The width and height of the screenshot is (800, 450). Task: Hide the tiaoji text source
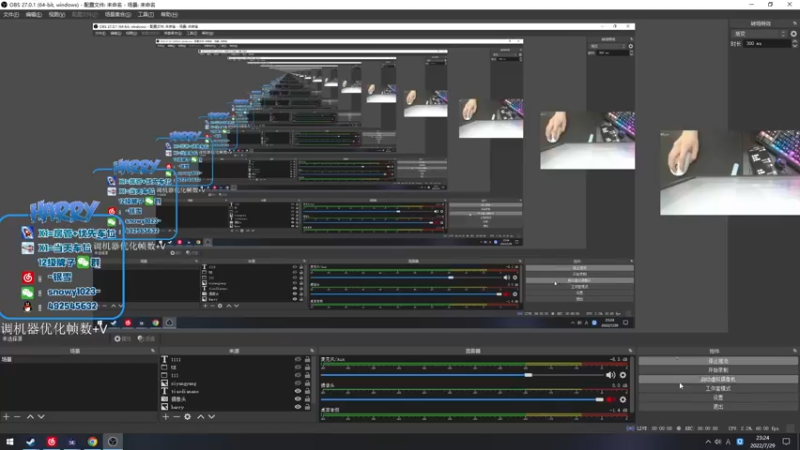pyautogui.click(x=298, y=391)
